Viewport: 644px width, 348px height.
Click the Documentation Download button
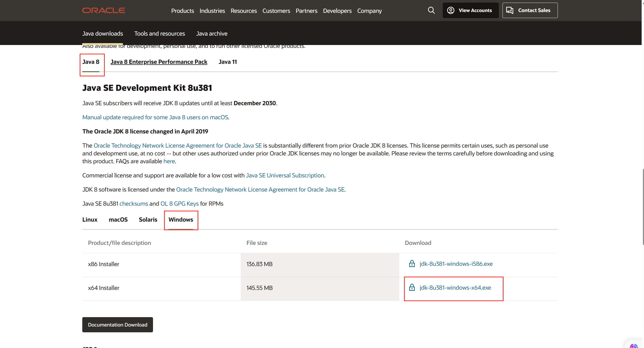point(117,325)
